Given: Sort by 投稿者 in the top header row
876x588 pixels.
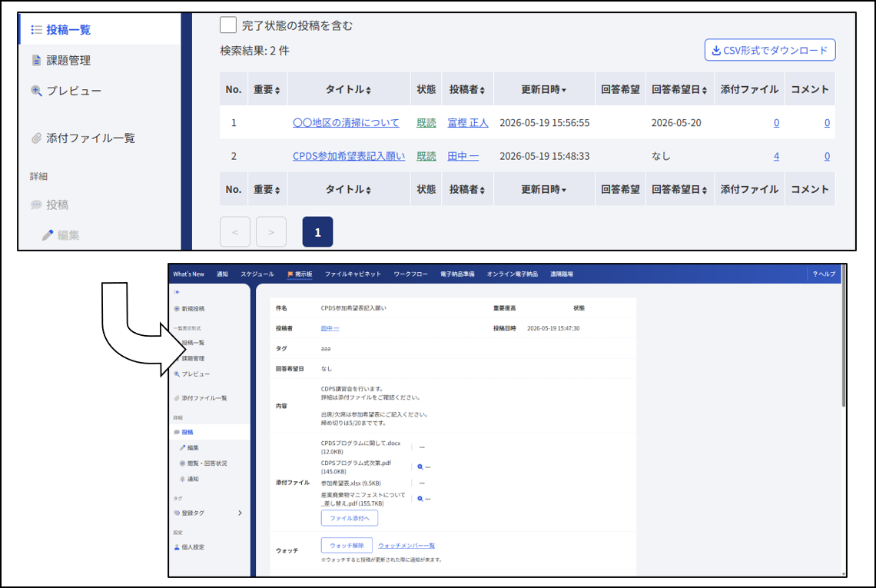Looking at the screenshot, I should click(467, 89).
